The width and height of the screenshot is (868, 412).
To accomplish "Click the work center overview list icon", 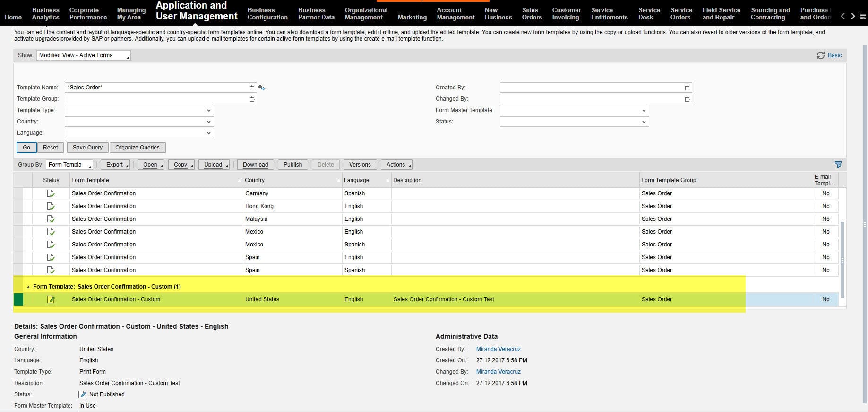I will 863,17.
